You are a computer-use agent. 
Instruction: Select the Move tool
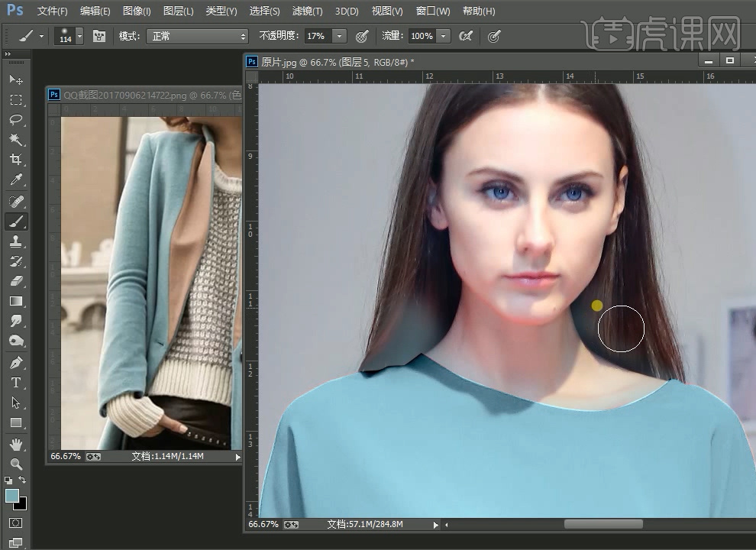click(15, 80)
